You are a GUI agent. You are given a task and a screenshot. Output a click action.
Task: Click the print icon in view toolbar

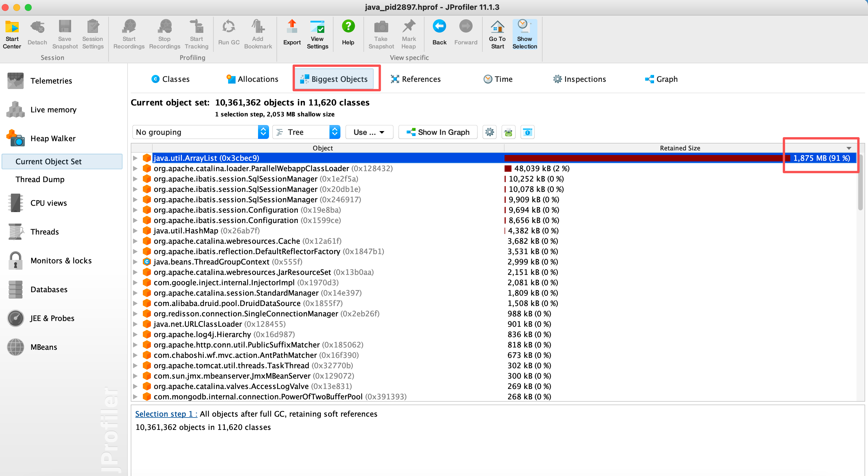pos(509,132)
